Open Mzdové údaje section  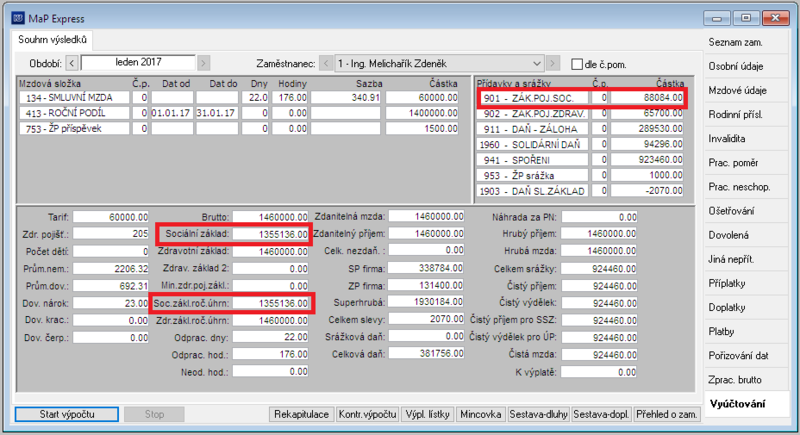[746, 90]
